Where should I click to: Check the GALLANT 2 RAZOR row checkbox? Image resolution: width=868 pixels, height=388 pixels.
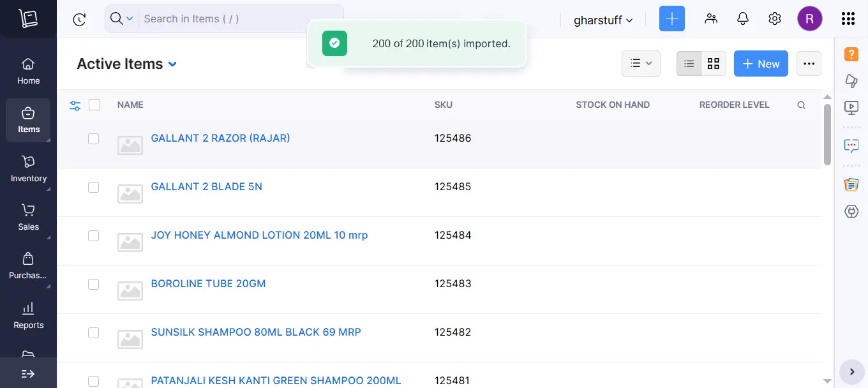(x=94, y=138)
